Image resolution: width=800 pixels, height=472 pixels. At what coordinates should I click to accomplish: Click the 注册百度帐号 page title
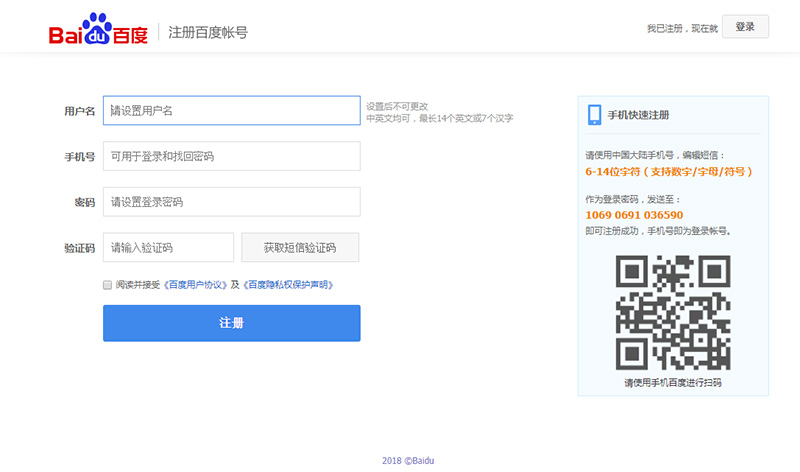pos(208,32)
